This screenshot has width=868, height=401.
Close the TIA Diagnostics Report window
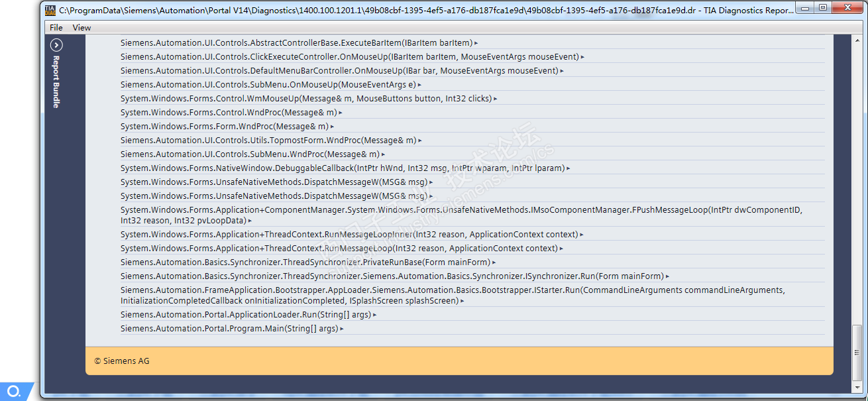click(846, 7)
